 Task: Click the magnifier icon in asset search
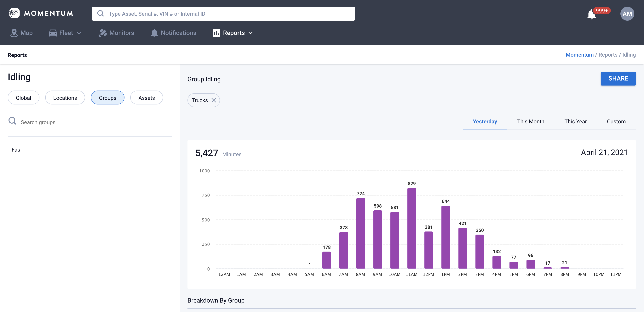(x=101, y=14)
